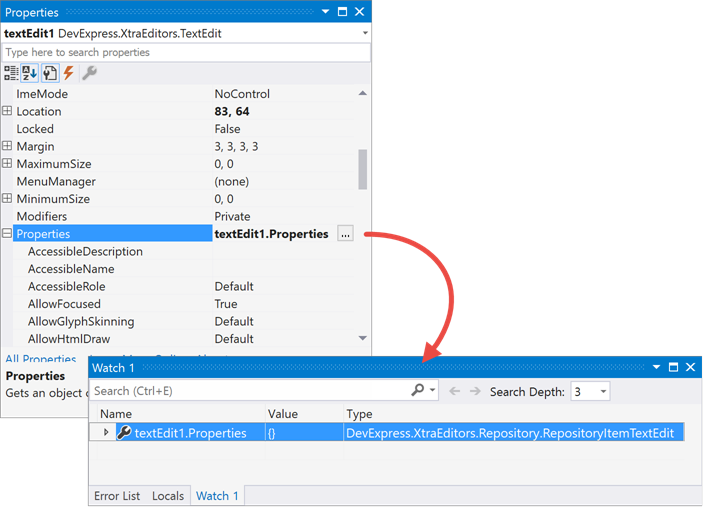Maximize the Properties panel
This screenshot has width=705, height=510.
[342, 12]
